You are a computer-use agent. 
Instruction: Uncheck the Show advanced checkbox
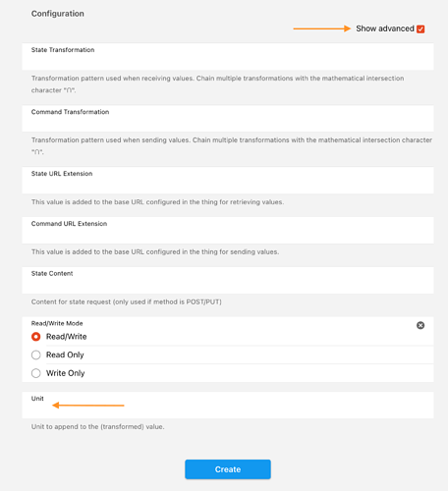pos(420,29)
